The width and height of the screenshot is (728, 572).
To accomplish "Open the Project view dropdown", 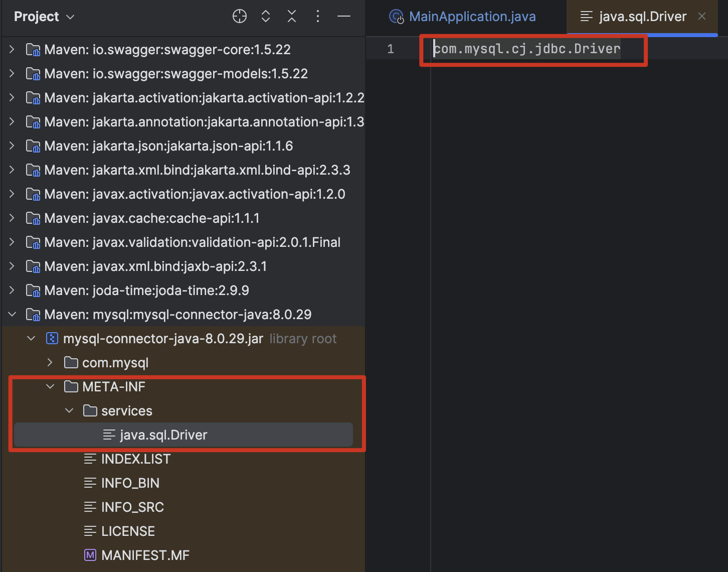I will (x=44, y=17).
